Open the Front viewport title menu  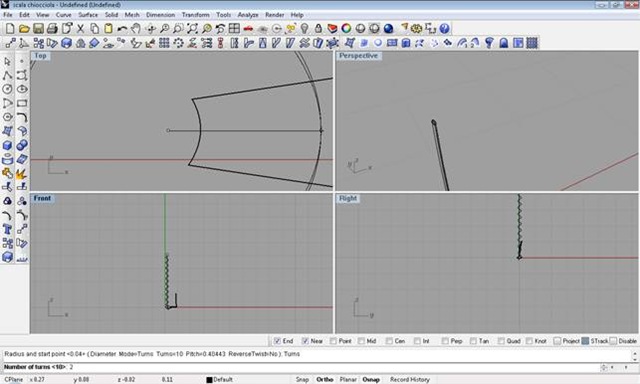[42, 198]
